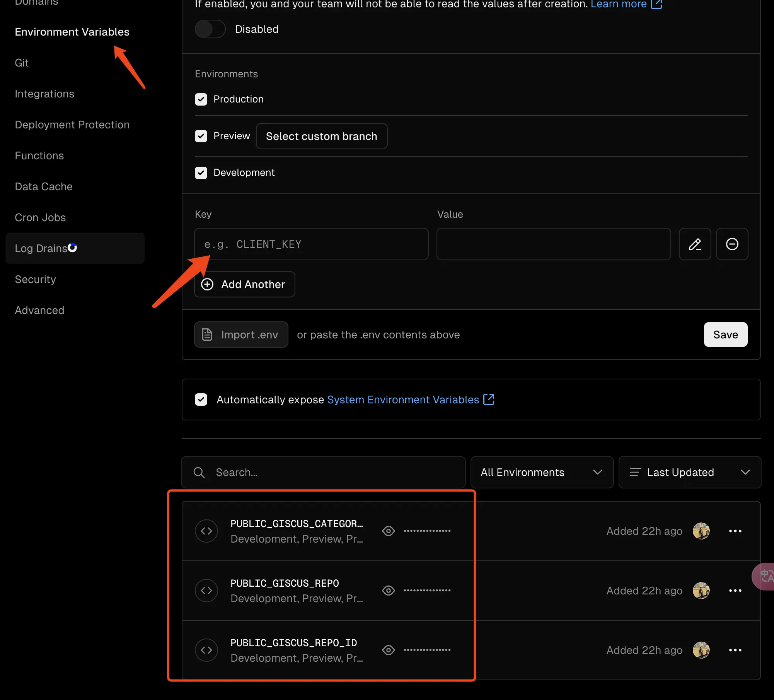Uncheck the Preview environment checkbox
Image resolution: width=774 pixels, height=700 pixels.
[201, 136]
